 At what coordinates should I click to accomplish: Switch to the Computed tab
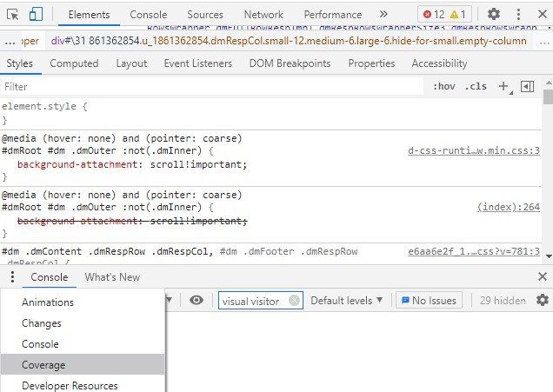click(74, 63)
